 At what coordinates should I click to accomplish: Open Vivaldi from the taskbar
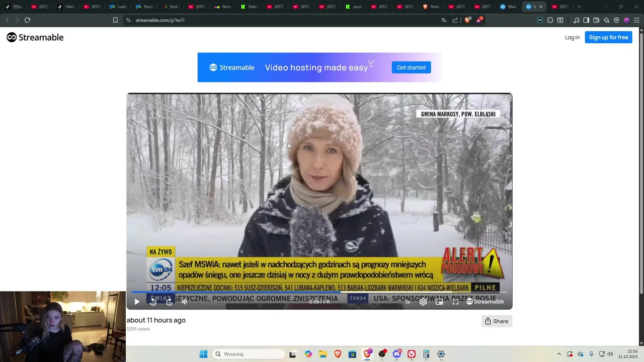[412, 354]
